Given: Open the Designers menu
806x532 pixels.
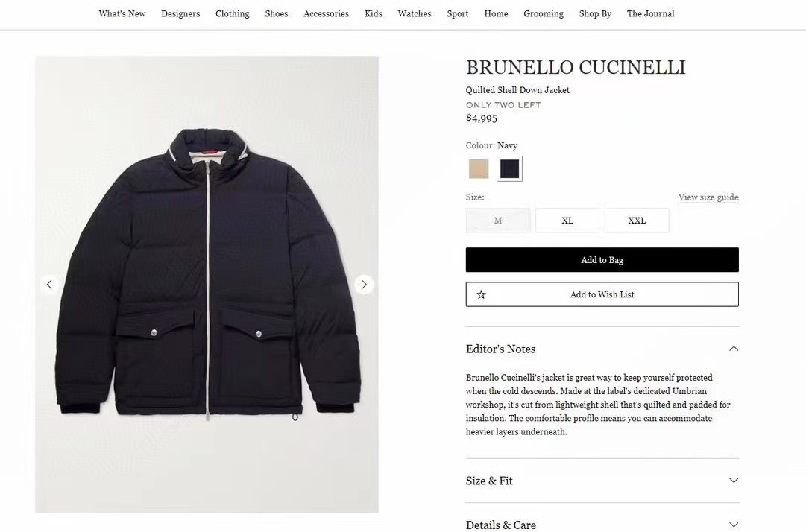Looking at the screenshot, I should [x=180, y=14].
